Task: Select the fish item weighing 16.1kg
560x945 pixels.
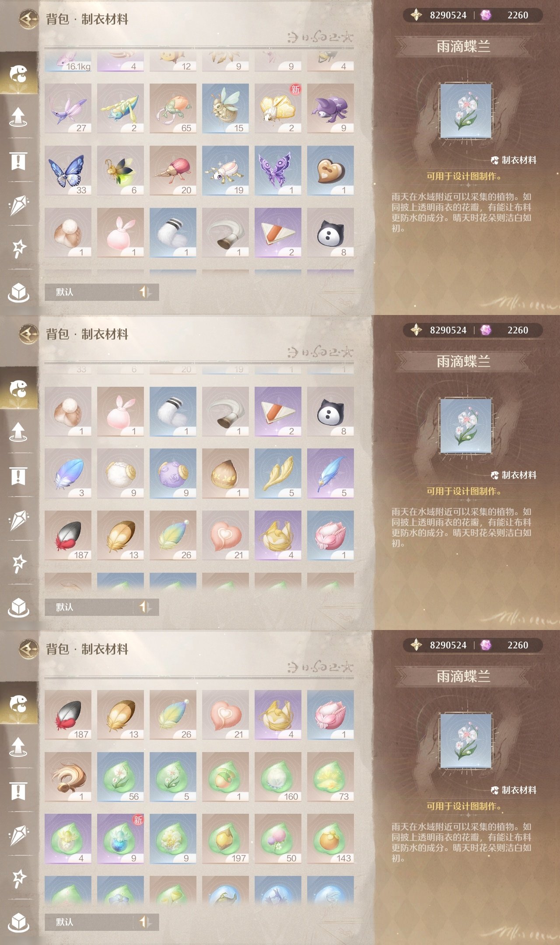Action: 68,61
